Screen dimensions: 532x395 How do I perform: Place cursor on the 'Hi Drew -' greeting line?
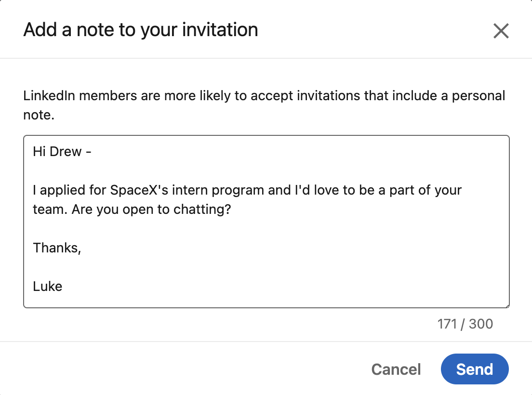[x=62, y=152]
